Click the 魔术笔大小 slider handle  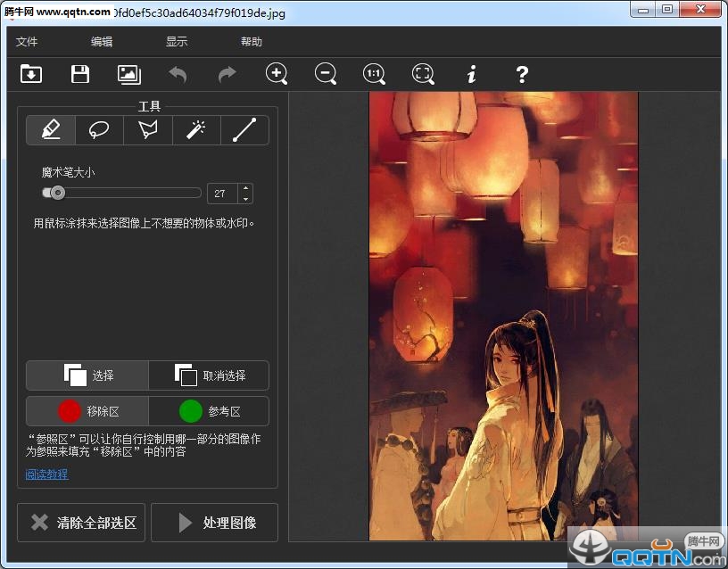(58, 193)
